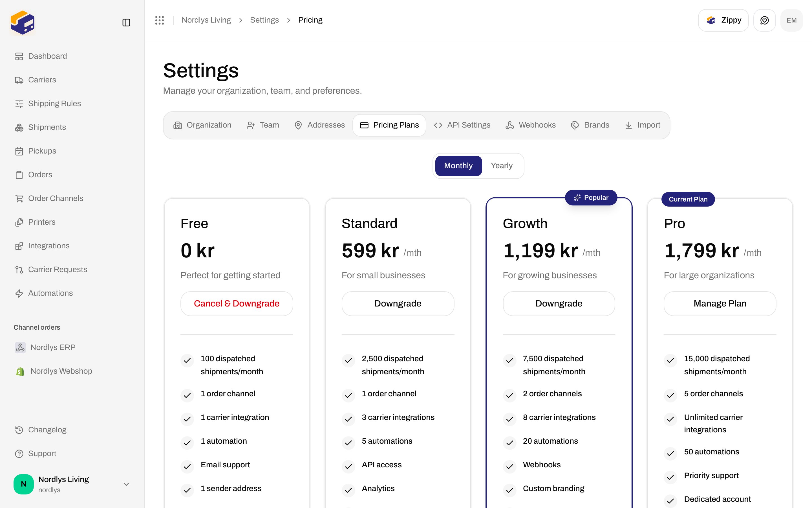Image resolution: width=812 pixels, height=508 pixels.
Task: Click Downgrade on Growth plan
Action: (559, 303)
